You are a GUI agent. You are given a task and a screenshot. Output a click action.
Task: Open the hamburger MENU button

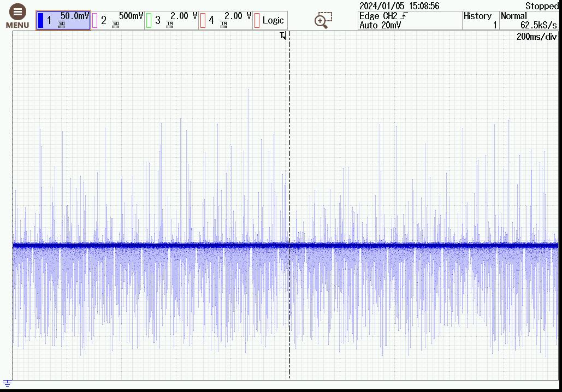tap(17, 16)
